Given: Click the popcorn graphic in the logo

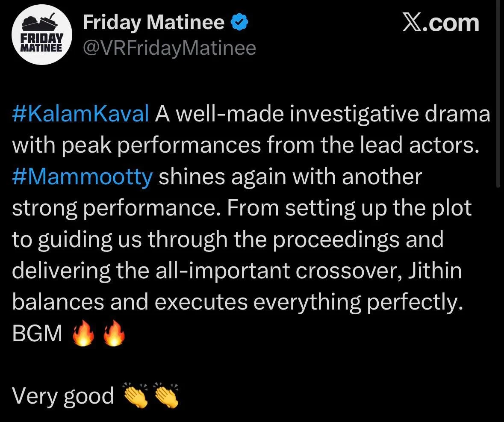Looking at the screenshot, I should point(40,23).
